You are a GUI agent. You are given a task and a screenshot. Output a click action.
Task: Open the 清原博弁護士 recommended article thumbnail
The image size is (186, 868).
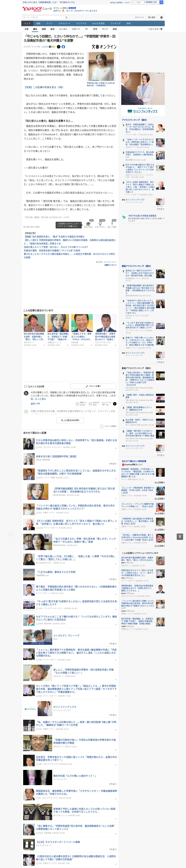click(x=106, y=323)
